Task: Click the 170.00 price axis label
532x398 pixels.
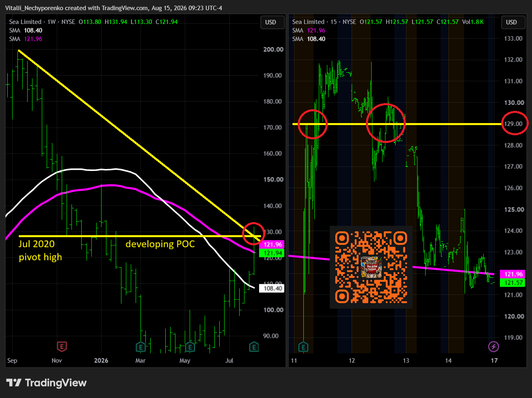Action: [273, 128]
